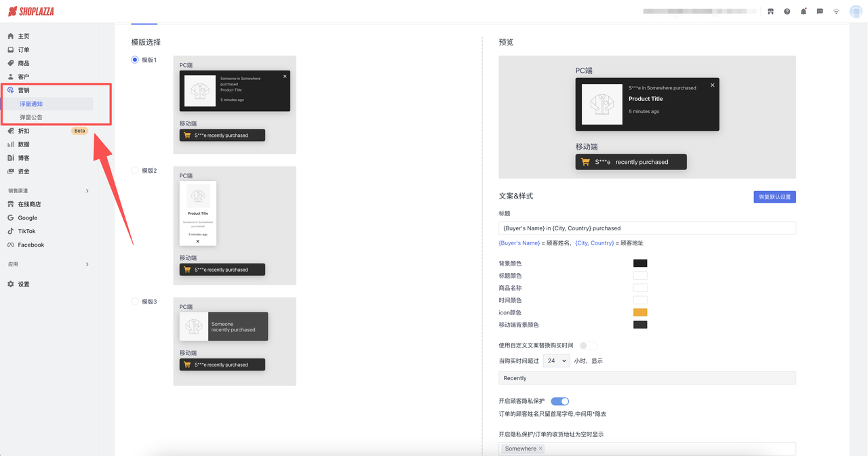Open the 订单 (Orders) section

(23, 49)
